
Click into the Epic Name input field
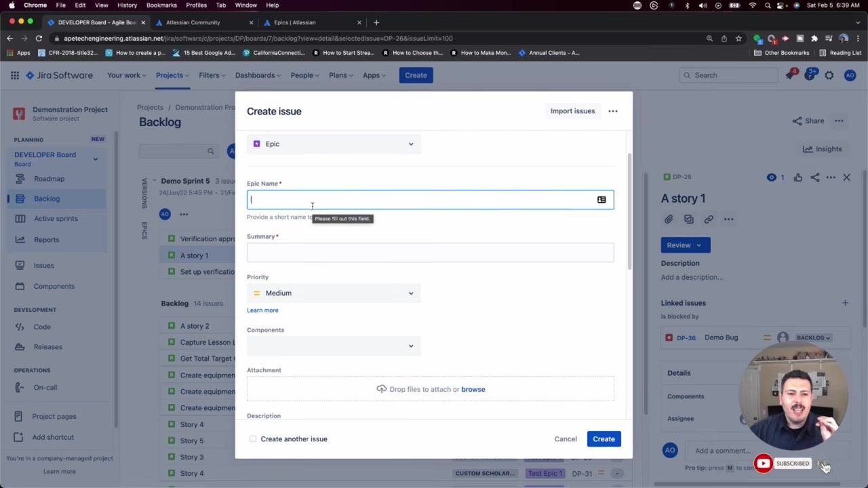(430, 200)
